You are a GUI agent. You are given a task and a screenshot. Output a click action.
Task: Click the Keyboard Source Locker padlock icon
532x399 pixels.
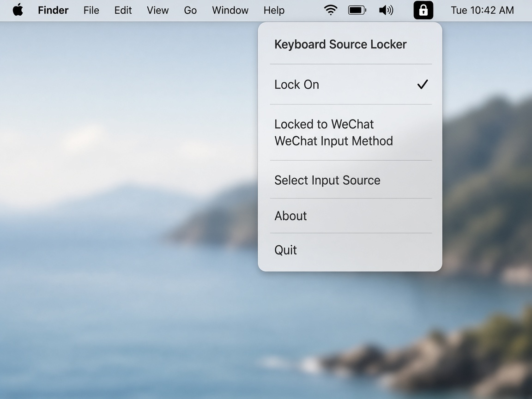click(423, 10)
